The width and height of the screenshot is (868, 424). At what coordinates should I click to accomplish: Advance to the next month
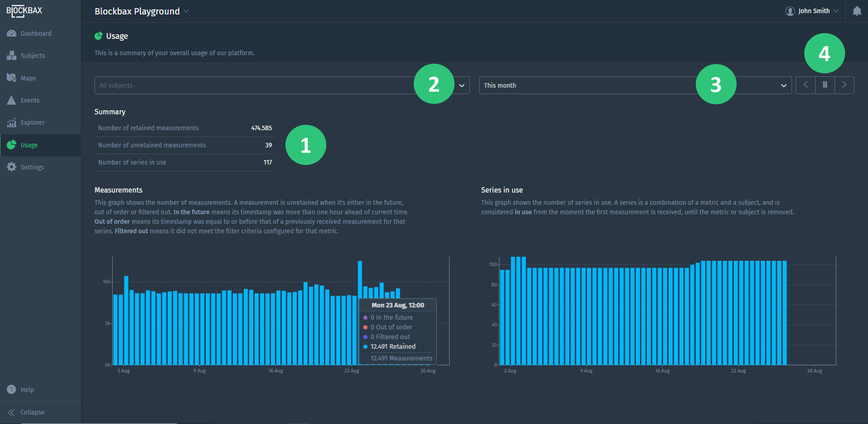844,85
